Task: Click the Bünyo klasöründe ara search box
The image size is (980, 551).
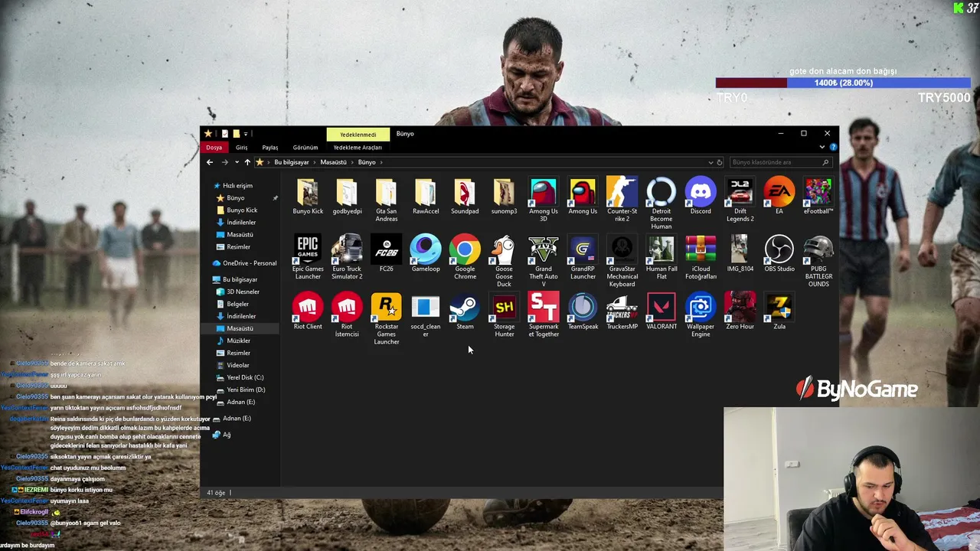Action: coord(779,162)
